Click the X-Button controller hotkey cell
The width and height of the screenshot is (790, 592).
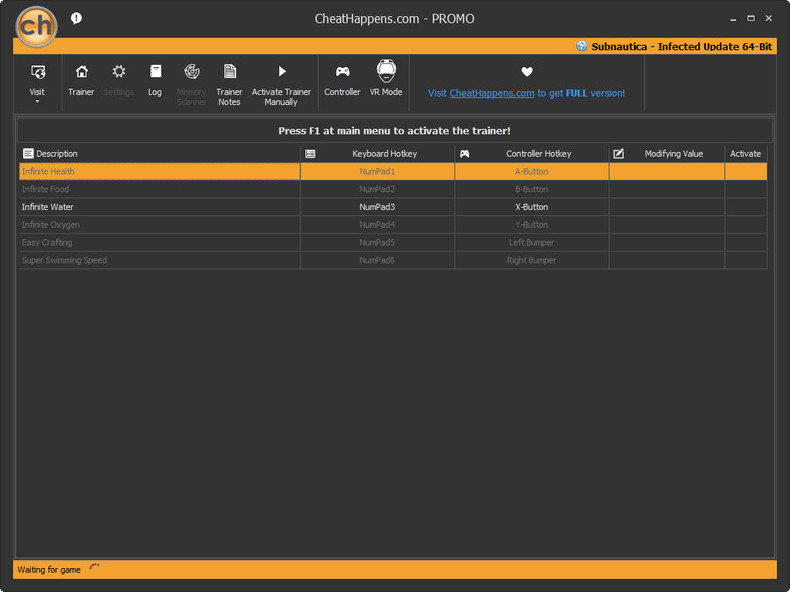532,207
